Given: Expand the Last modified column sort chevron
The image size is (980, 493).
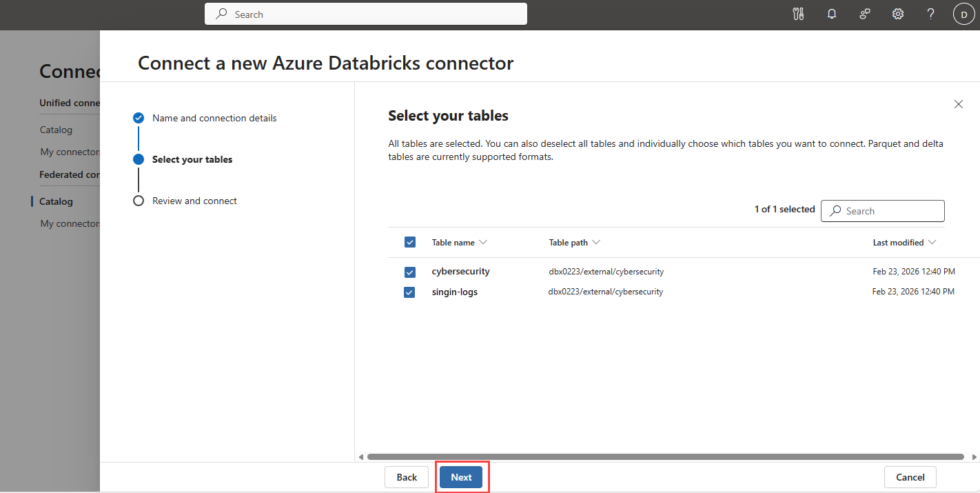Looking at the screenshot, I should [932, 243].
